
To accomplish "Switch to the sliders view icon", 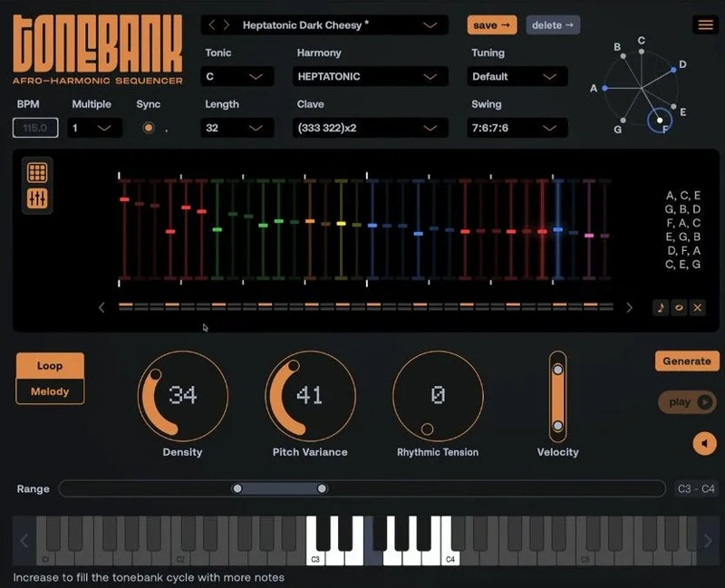I will pyautogui.click(x=37, y=198).
